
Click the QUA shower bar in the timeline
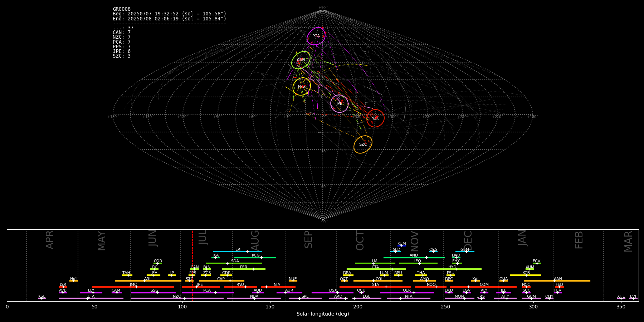pos(503,281)
